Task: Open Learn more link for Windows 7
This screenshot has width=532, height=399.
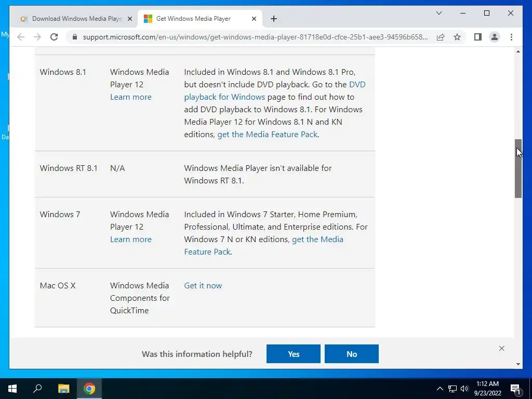Action: (x=130, y=240)
